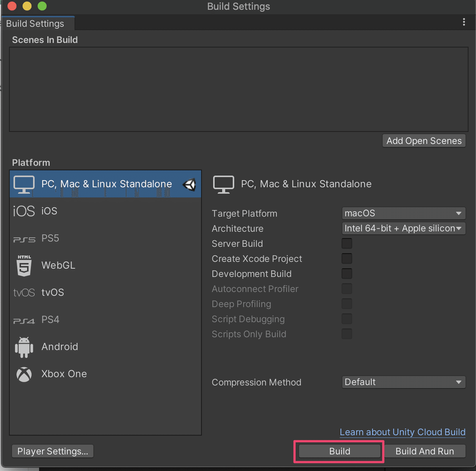This screenshot has height=471, width=476.
Task: Toggle the Autoconnect Profiler checkbox
Action: (347, 289)
